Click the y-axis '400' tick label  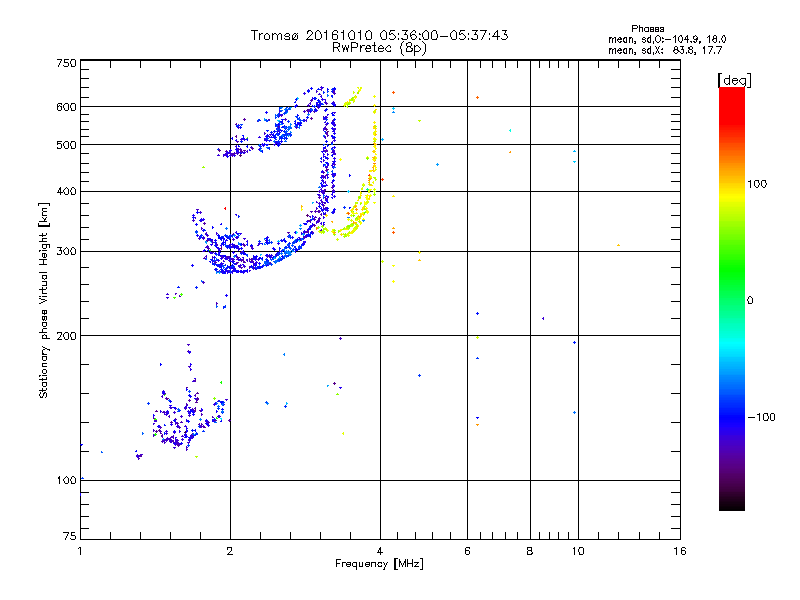(x=66, y=191)
